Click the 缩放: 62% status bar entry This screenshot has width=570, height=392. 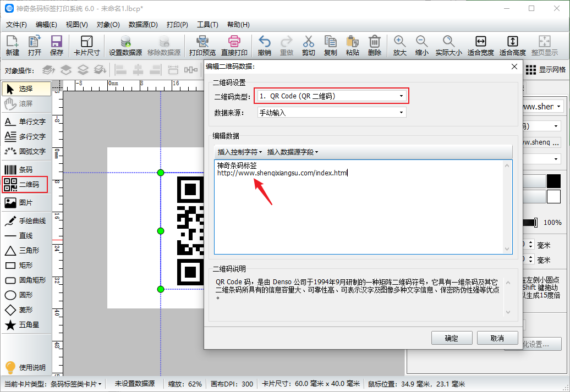coord(185,384)
